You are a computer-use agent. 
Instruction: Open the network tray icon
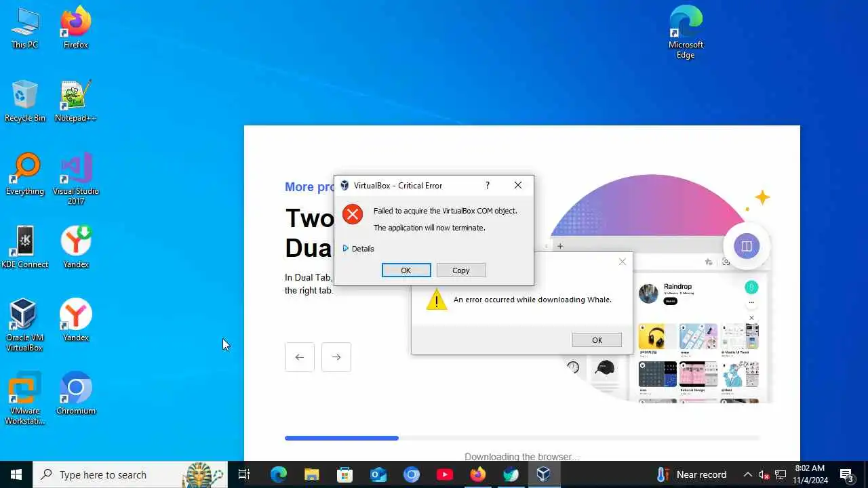[x=781, y=474]
